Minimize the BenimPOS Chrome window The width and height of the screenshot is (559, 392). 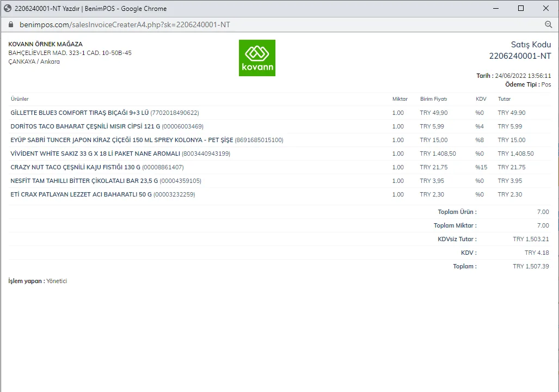click(495, 8)
